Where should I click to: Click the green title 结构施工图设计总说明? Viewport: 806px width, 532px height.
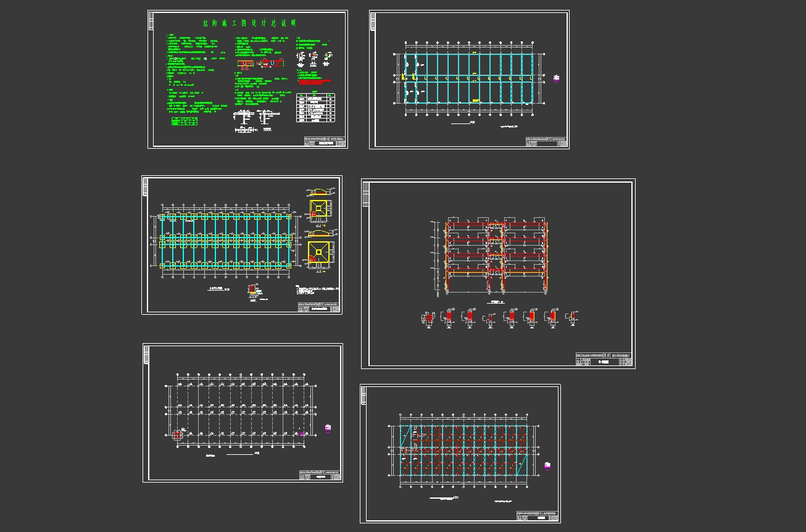(249, 23)
